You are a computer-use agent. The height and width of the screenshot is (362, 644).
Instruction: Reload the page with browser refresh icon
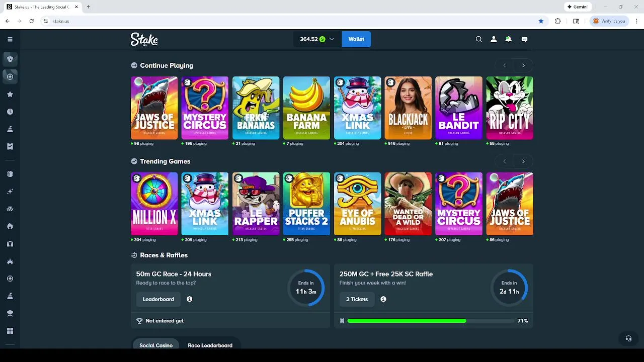tap(31, 21)
